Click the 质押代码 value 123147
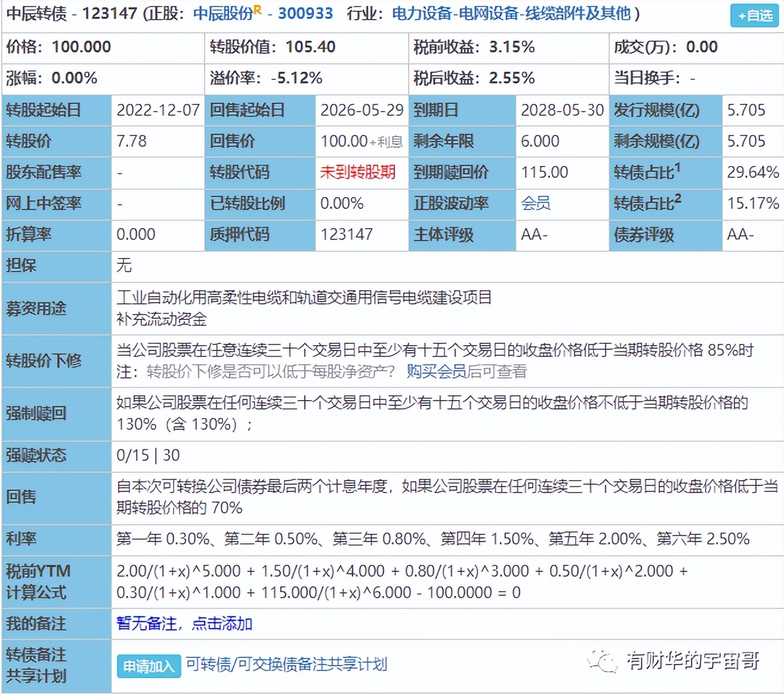 (348, 235)
